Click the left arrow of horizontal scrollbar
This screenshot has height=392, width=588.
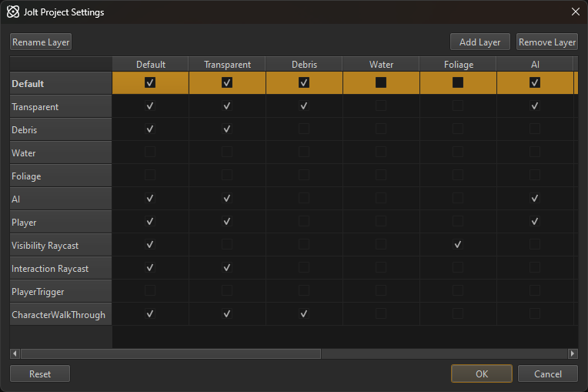(15, 353)
